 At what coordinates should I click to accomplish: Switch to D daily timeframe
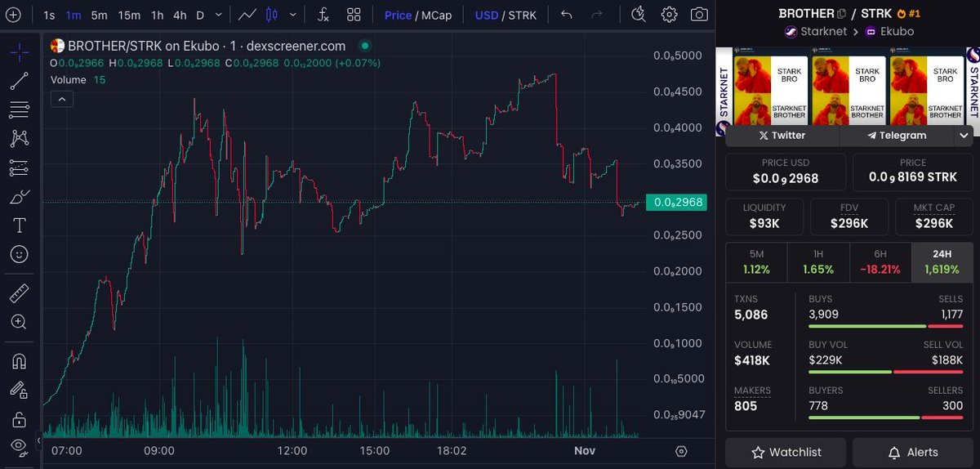[200, 15]
